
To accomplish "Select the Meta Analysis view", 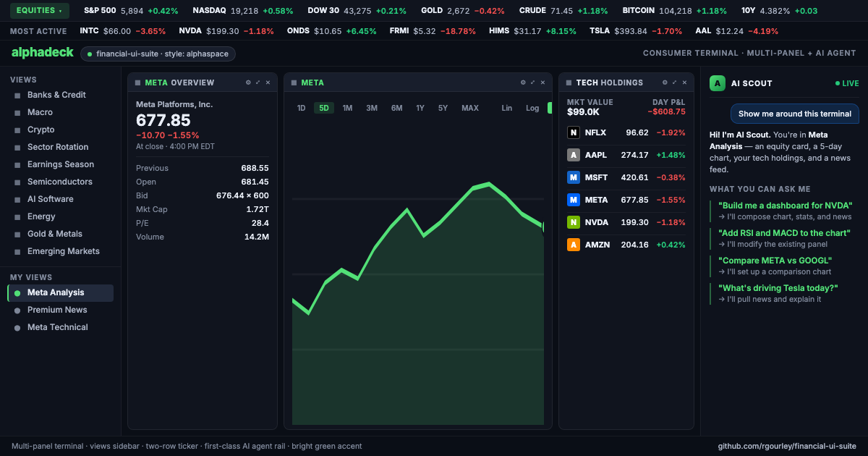I will click(x=60, y=292).
